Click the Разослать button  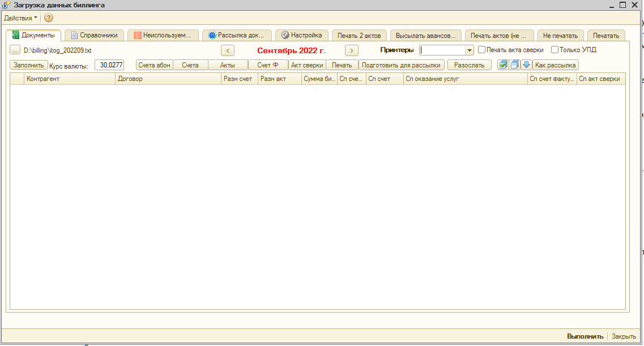tap(470, 65)
